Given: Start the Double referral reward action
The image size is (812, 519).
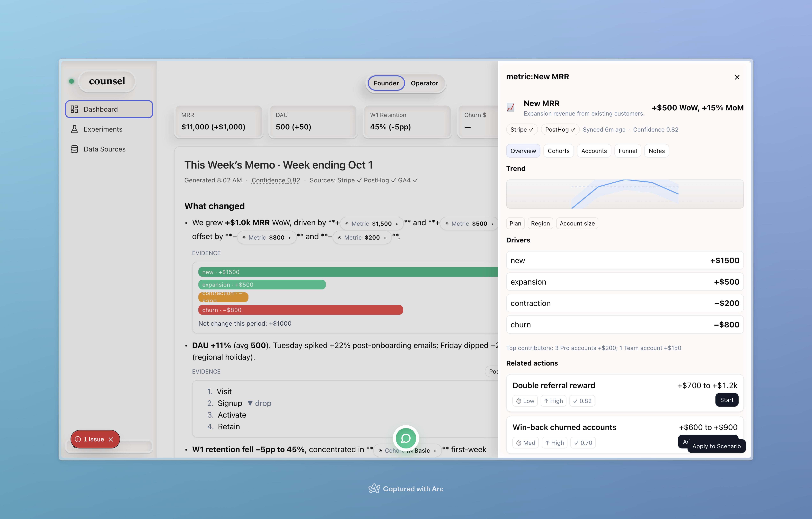Looking at the screenshot, I should pos(726,400).
